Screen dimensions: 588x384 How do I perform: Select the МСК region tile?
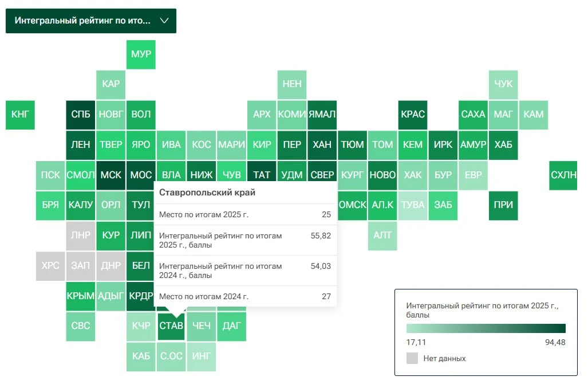(111, 175)
